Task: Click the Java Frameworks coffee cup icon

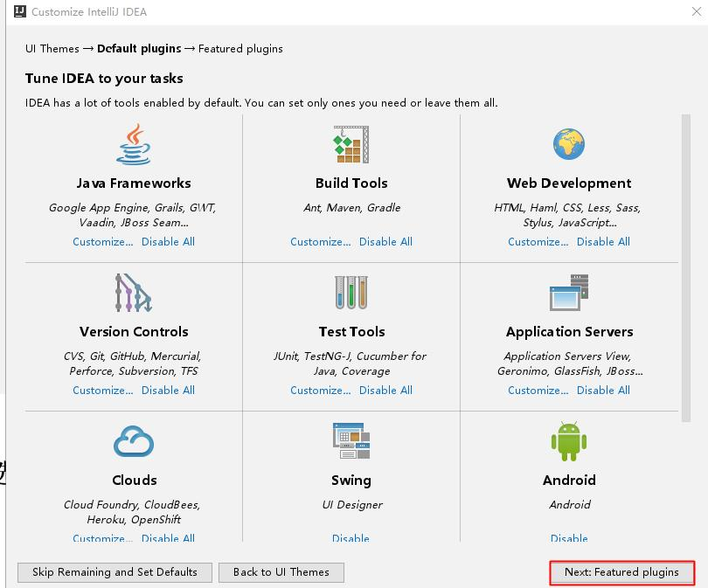Action: 134,144
